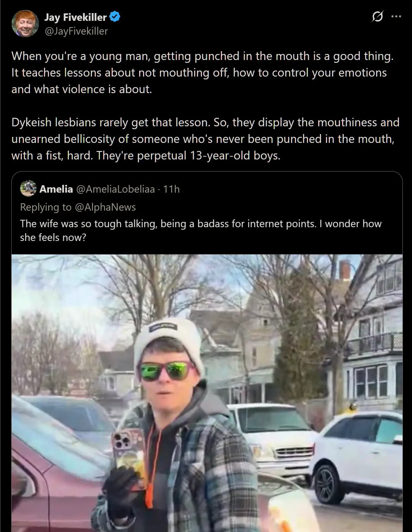Click the Jay Fivekiller display name
This screenshot has height=532, width=412.
75,17
